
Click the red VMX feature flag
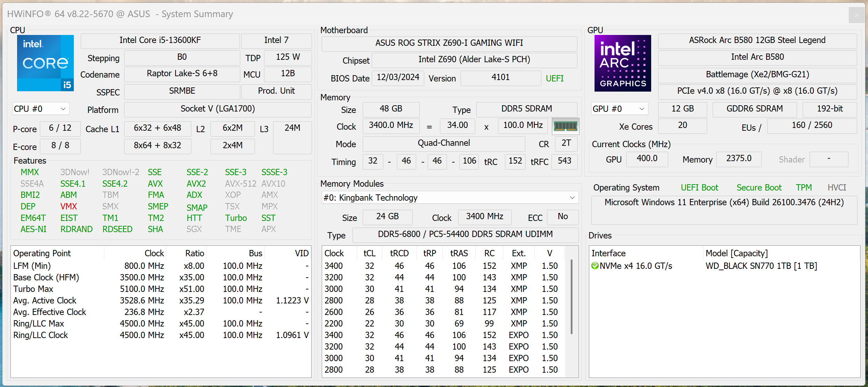[69, 207]
